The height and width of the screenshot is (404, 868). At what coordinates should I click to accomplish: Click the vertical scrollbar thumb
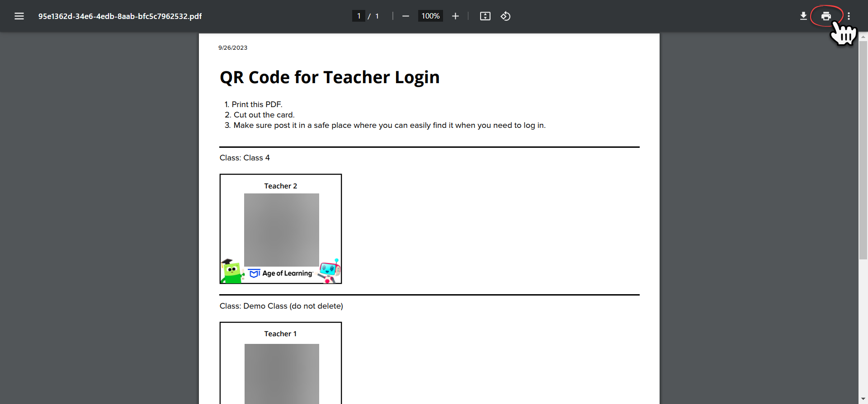point(863,150)
